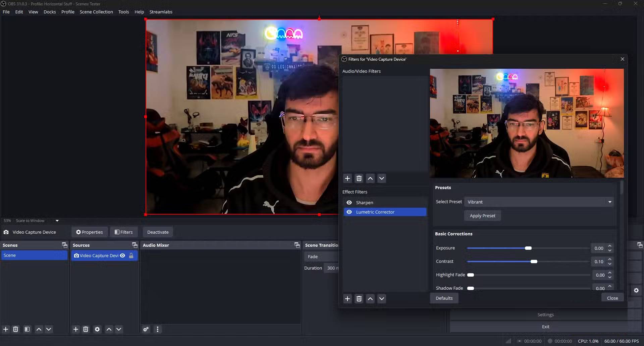
Task: Adjust the Exposure slider handle
Action: tap(528, 248)
